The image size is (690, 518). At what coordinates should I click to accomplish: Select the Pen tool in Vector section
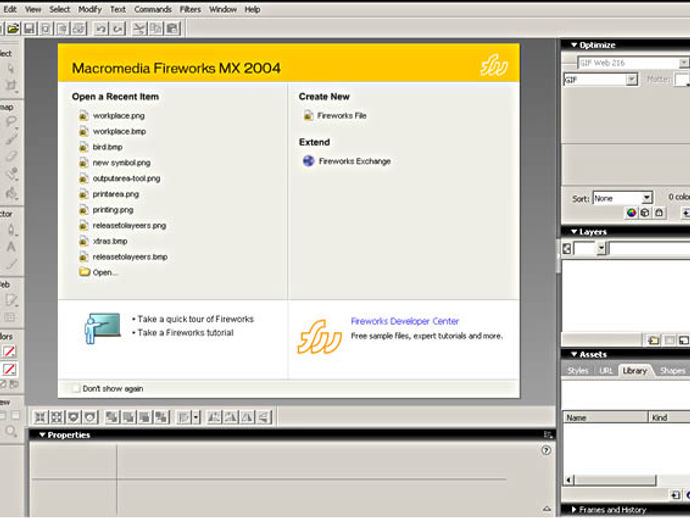pos(11,230)
